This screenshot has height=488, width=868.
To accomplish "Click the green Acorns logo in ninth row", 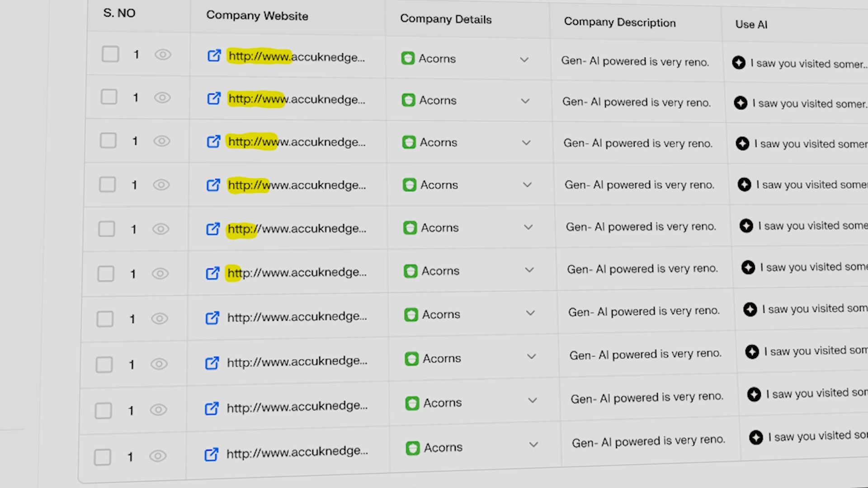I will pos(412,403).
